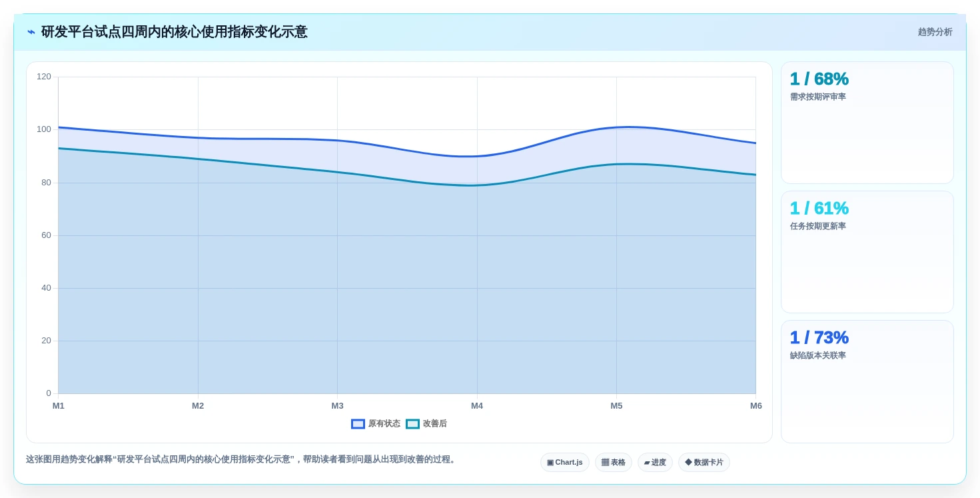980x498 pixels.
Task: Click the 趋势分析 label in header
Action: coord(935,32)
